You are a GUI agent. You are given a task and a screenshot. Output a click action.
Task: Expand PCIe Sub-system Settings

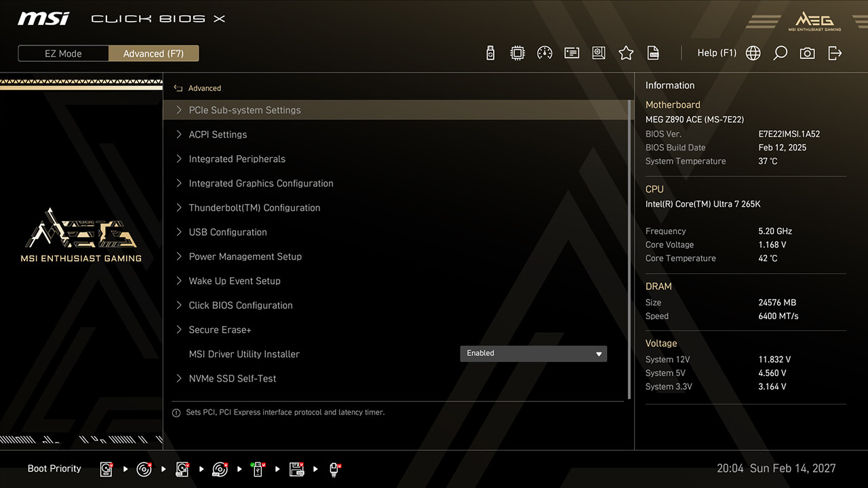click(244, 110)
